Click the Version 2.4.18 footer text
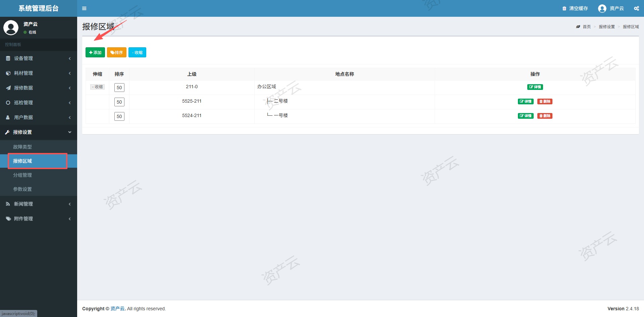The width and height of the screenshot is (644, 317). coord(623,309)
